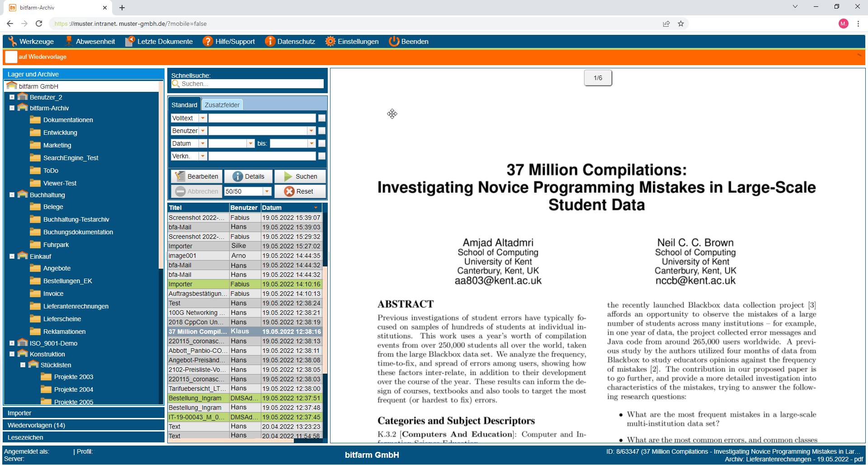Select the ToDo folder icon

click(35, 171)
